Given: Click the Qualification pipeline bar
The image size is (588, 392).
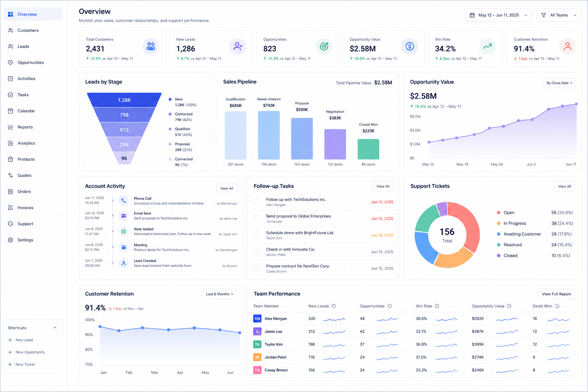Looking at the screenshot, I should 235,136.
